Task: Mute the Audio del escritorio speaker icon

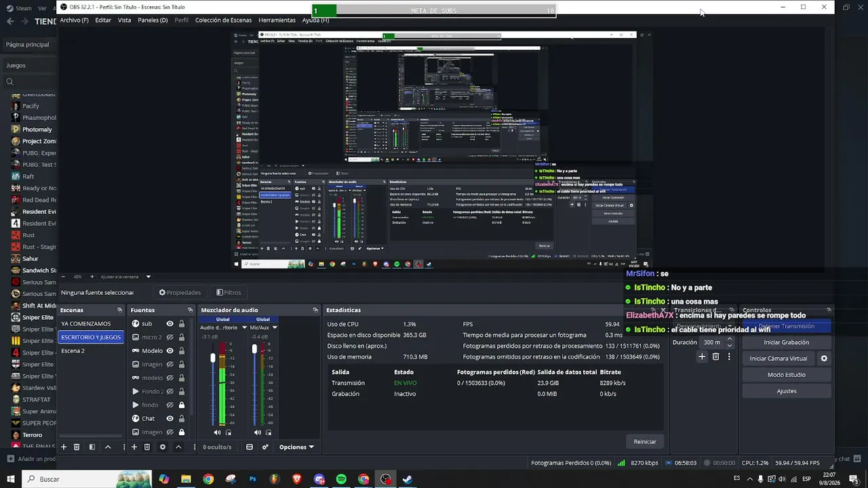Action: pos(218,432)
